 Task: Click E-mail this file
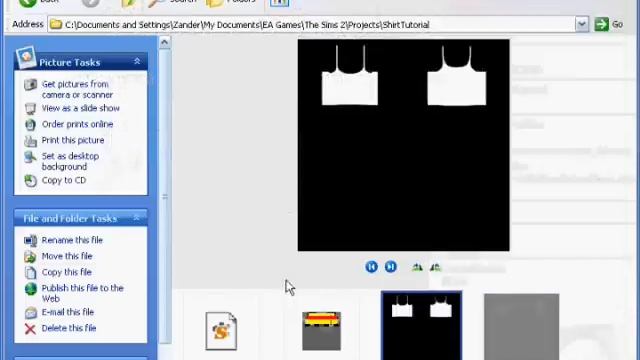[x=68, y=312]
